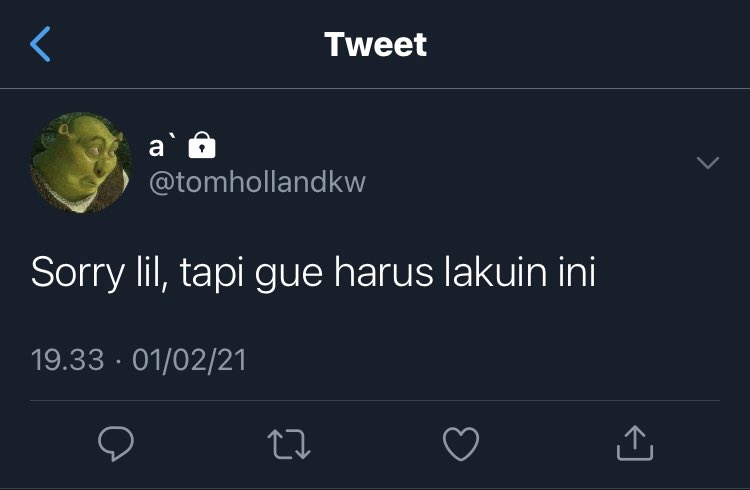Click the padlock protected-account icon
This screenshot has width=750, height=490.
point(202,145)
